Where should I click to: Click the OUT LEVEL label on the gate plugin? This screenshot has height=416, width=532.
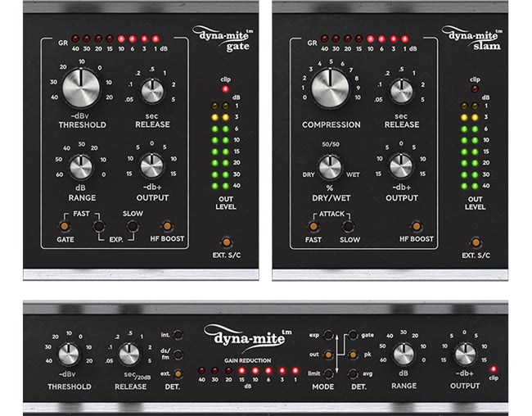pyautogui.click(x=226, y=203)
